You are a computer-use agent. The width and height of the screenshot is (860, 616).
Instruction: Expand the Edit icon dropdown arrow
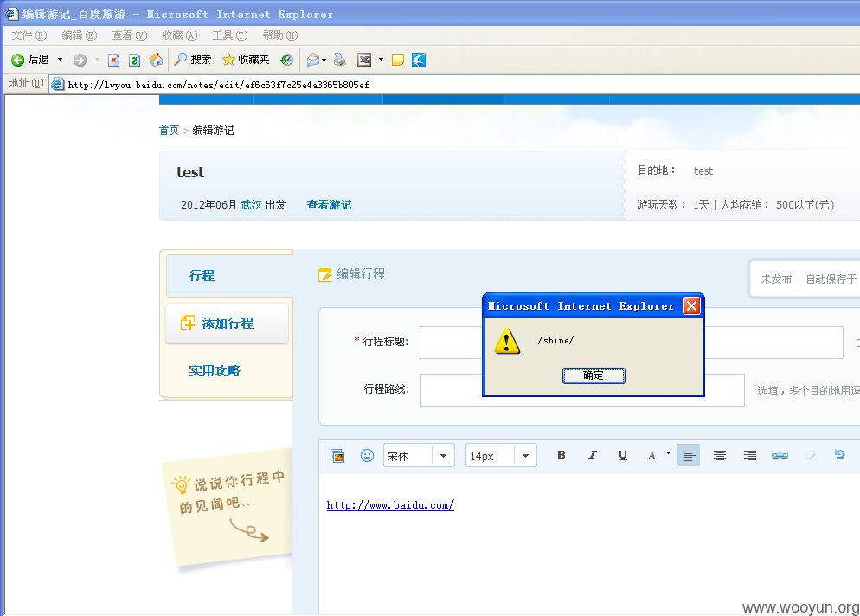[x=381, y=60]
